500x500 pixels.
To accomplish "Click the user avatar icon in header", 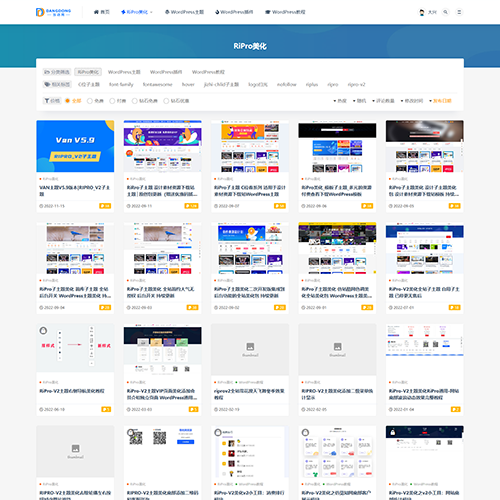I will (422, 12).
